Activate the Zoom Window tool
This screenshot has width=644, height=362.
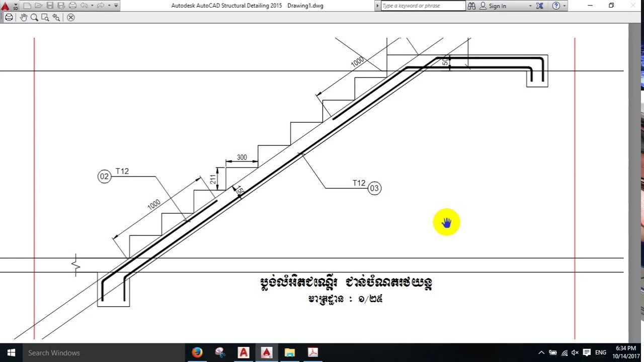[x=45, y=17]
